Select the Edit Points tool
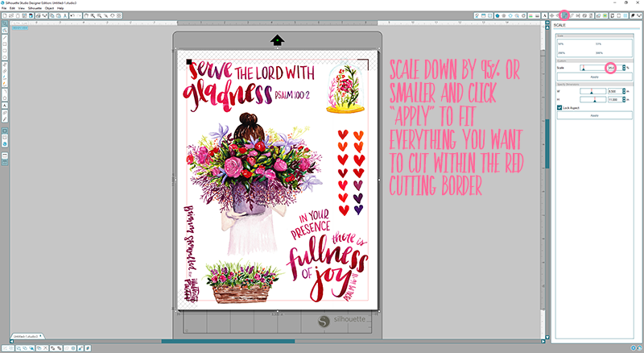The height and width of the screenshot is (353, 644). click(x=5, y=30)
